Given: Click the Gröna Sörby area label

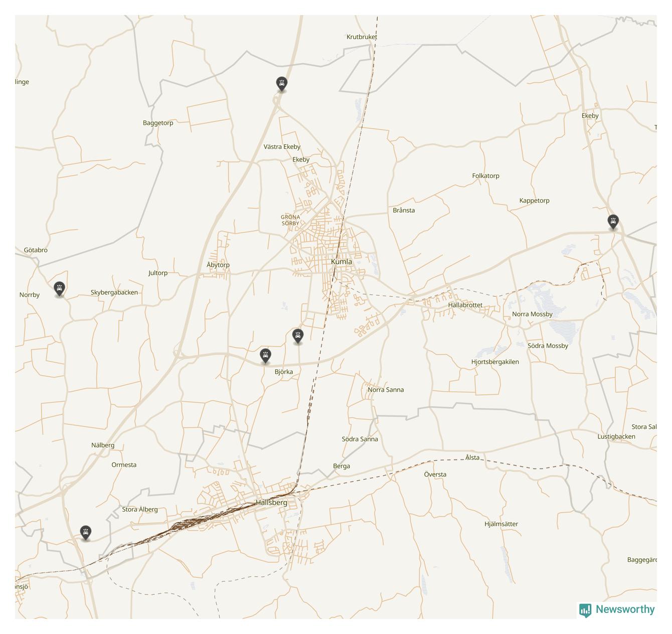Looking at the screenshot, I should tap(290, 220).
